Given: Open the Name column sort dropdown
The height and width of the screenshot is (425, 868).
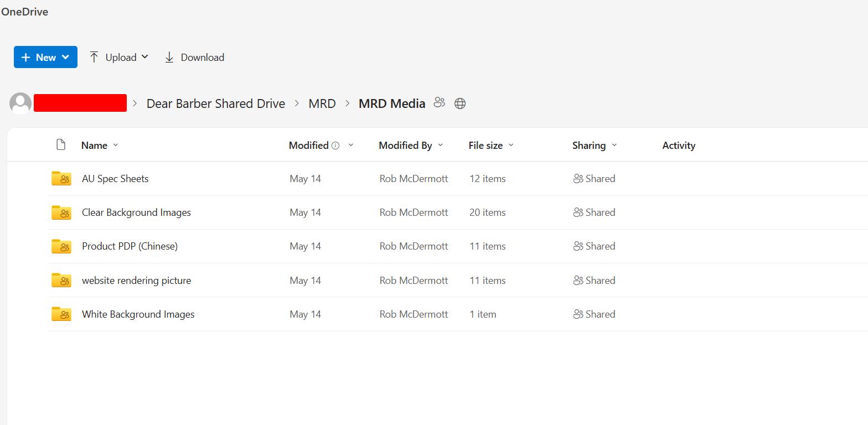Looking at the screenshot, I should coord(100,145).
